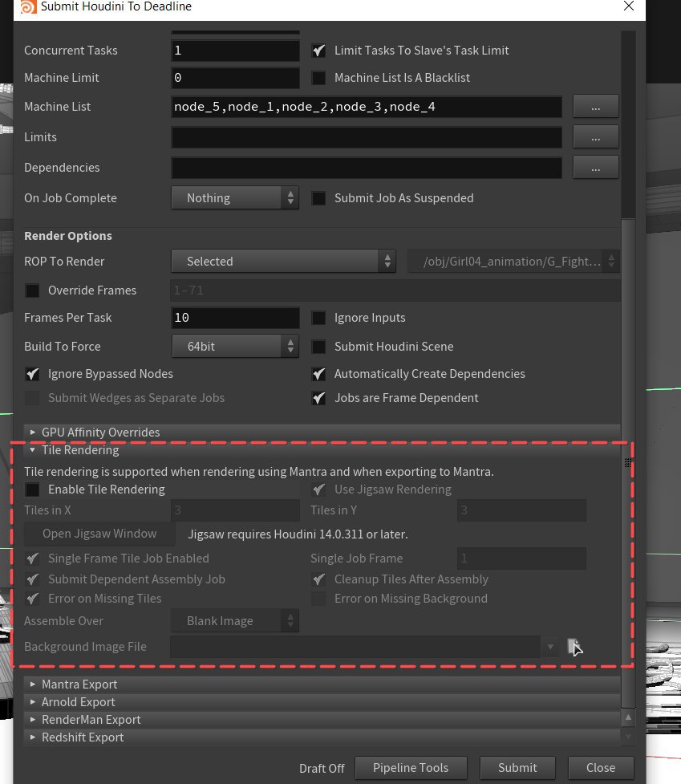
Task: Toggle Automatically Create Dependencies
Action: coord(318,374)
